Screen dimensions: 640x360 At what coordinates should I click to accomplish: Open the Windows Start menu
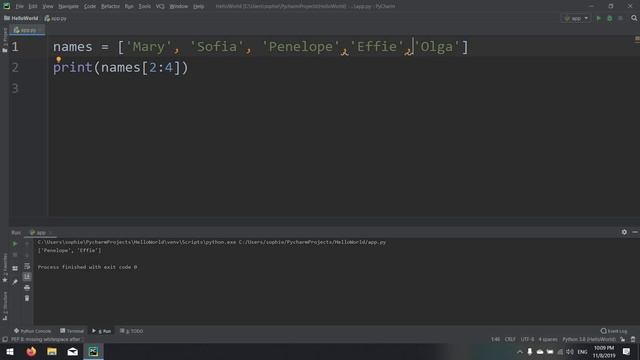click(x=10, y=351)
